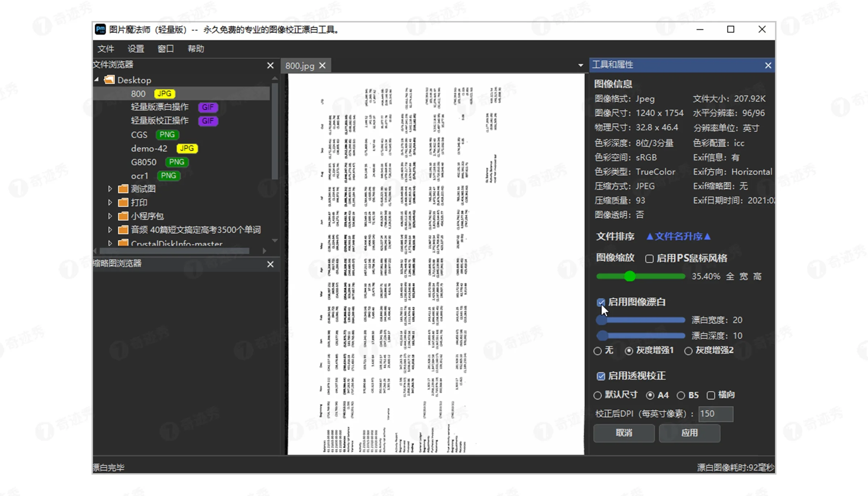
Task: Click the PNG badge next to G8050
Action: (176, 162)
